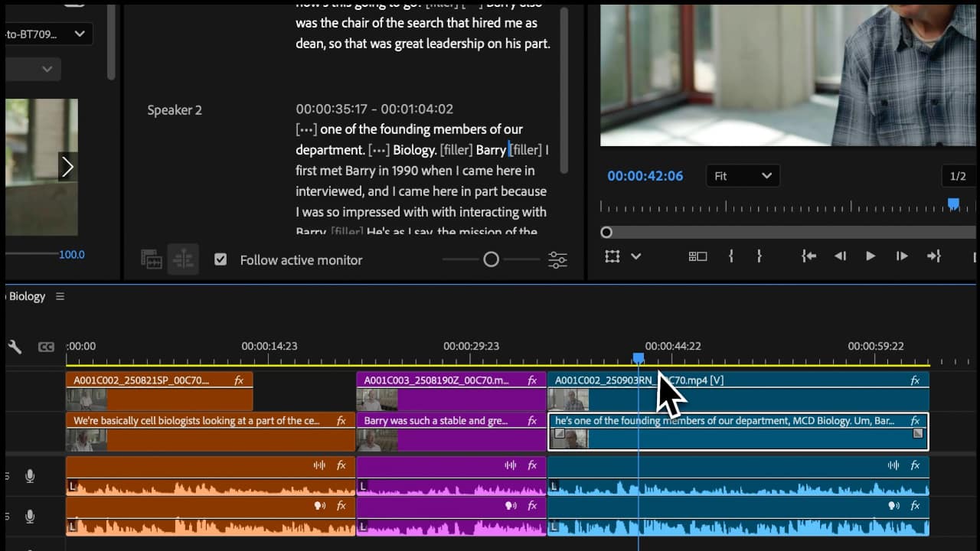The height and width of the screenshot is (551, 980).
Task: Click speech badge on lower blue audio clip
Action: tap(893, 506)
